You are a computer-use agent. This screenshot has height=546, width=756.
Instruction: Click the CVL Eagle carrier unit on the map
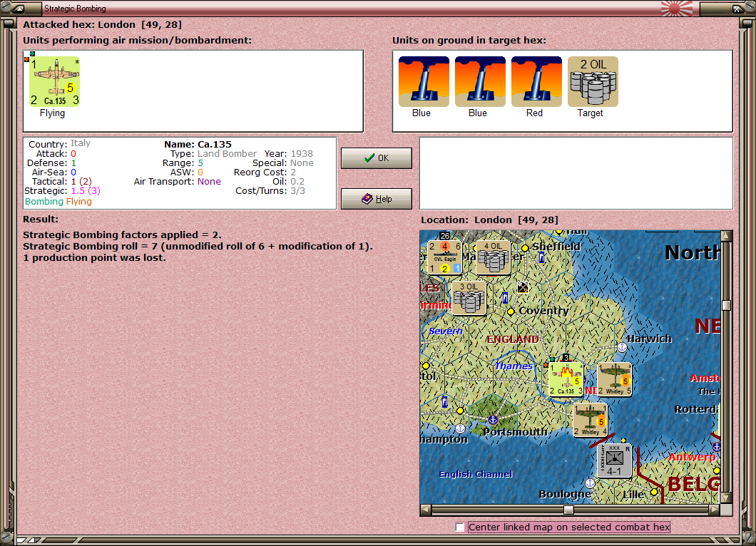444,257
